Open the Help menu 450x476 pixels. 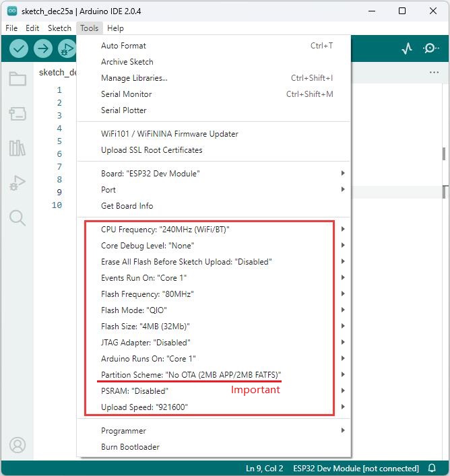tap(115, 28)
